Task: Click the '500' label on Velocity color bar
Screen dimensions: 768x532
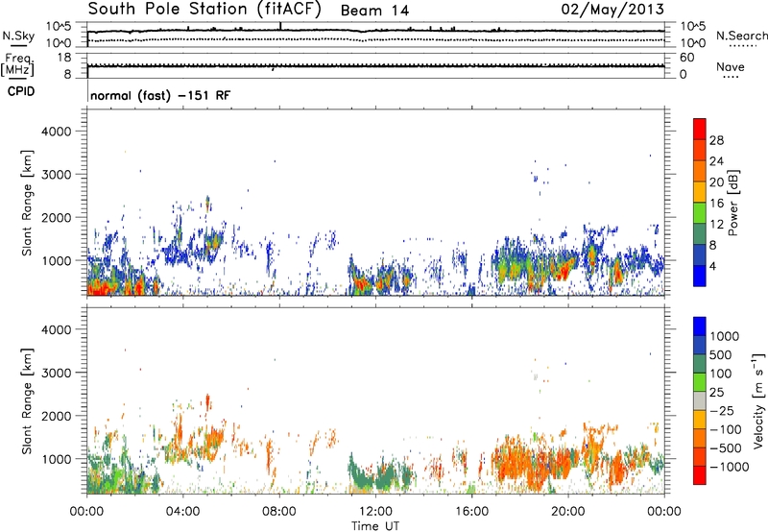Action: click(723, 354)
